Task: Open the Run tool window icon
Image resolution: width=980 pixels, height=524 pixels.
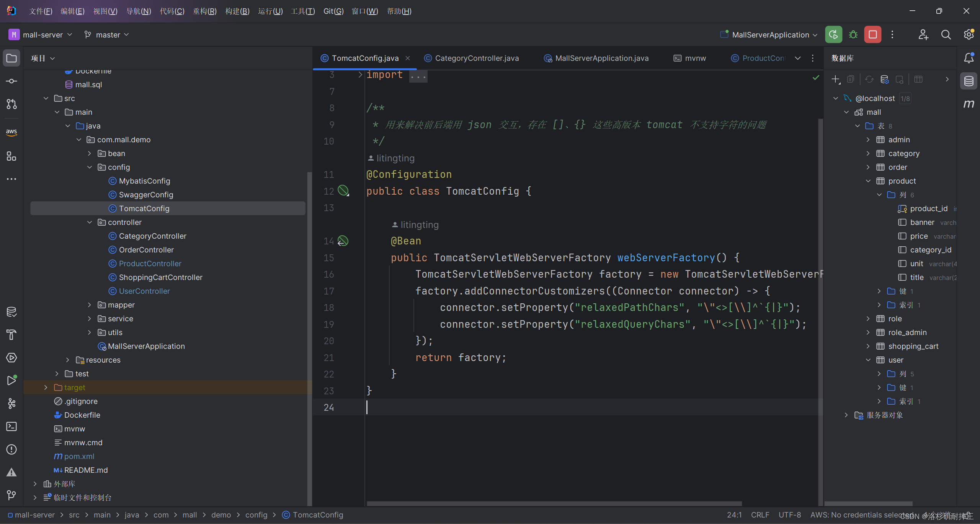Action: (x=11, y=381)
